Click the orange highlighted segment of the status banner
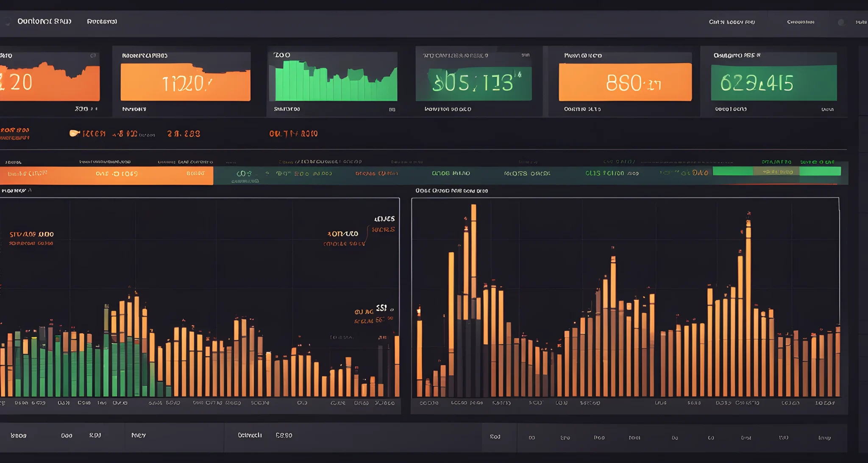 click(106, 175)
